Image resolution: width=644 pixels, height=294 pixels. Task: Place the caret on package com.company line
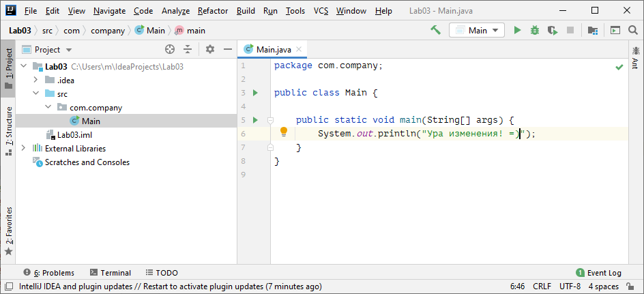(328, 65)
